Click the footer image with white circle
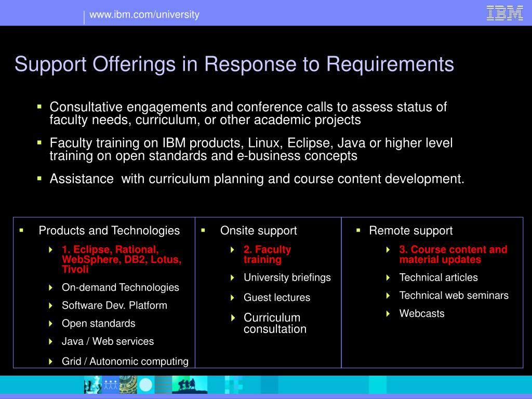This screenshot has height=399, width=532. pyautogui.click(x=146, y=384)
